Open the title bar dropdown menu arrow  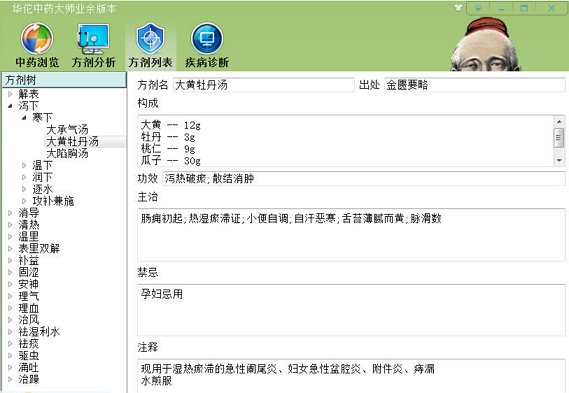point(478,8)
